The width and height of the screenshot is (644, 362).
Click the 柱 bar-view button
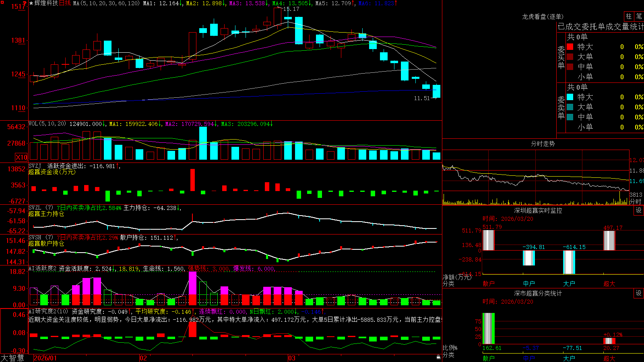tap(629, 16)
